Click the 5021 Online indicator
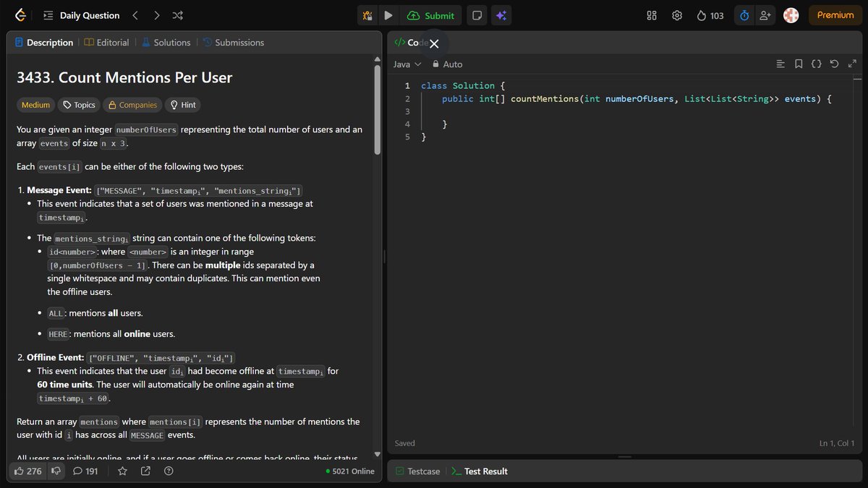Image resolution: width=868 pixels, height=488 pixels. pyautogui.click(x=350, y=471)
